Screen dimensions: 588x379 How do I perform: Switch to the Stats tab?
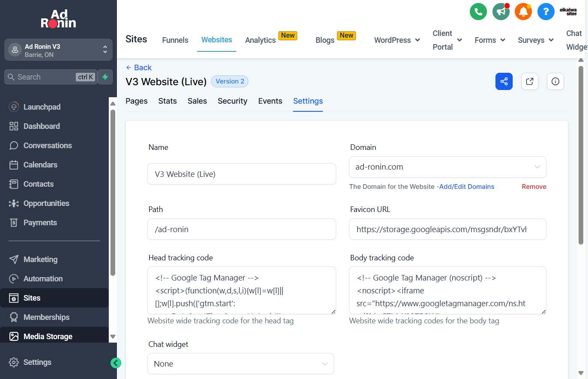point(167,101)
